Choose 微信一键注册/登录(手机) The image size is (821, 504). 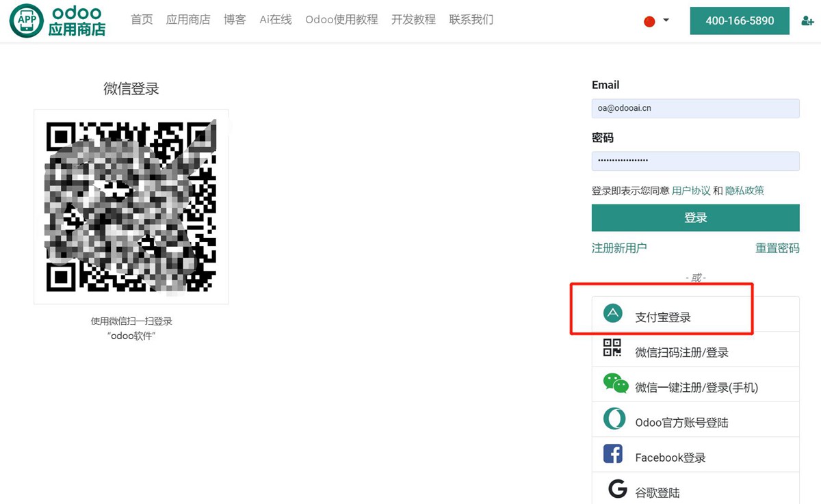pyautogui.click(x=695, y=384)
